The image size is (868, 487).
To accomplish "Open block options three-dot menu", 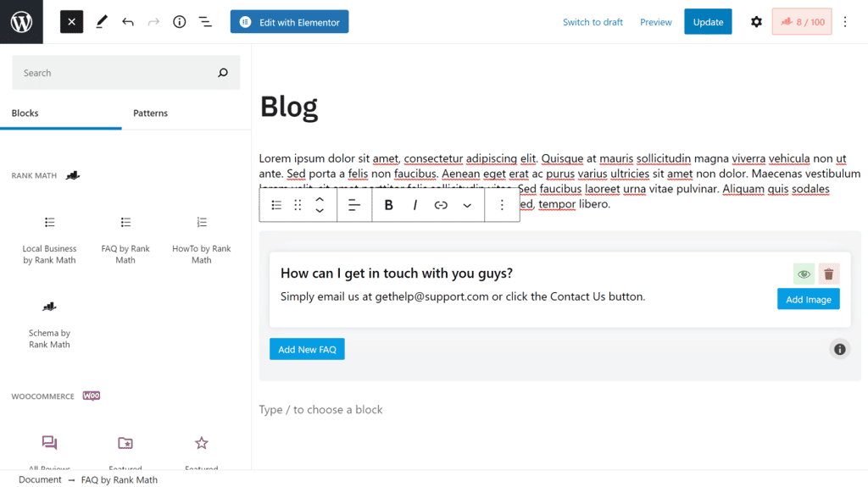I will [x=502, y=205].
